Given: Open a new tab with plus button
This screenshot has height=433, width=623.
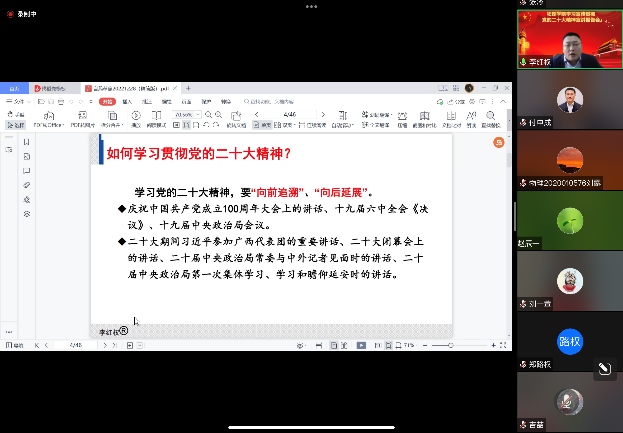Looking at the screenshot, I should point(188,88).
